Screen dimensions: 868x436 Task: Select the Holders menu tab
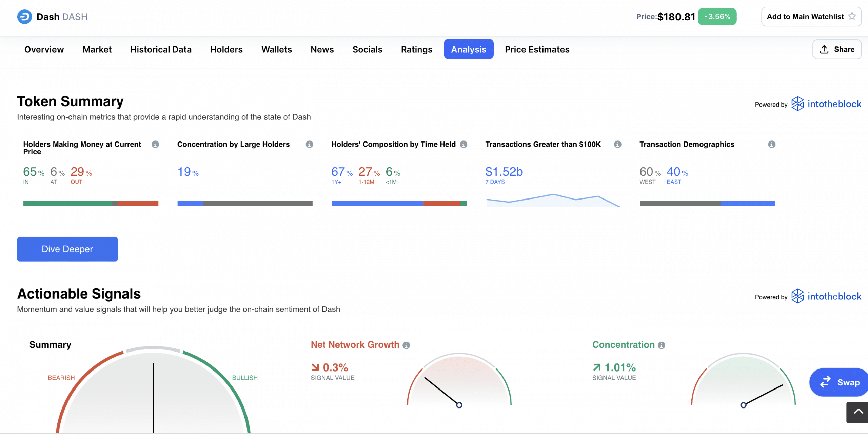[x=226, y=49]
